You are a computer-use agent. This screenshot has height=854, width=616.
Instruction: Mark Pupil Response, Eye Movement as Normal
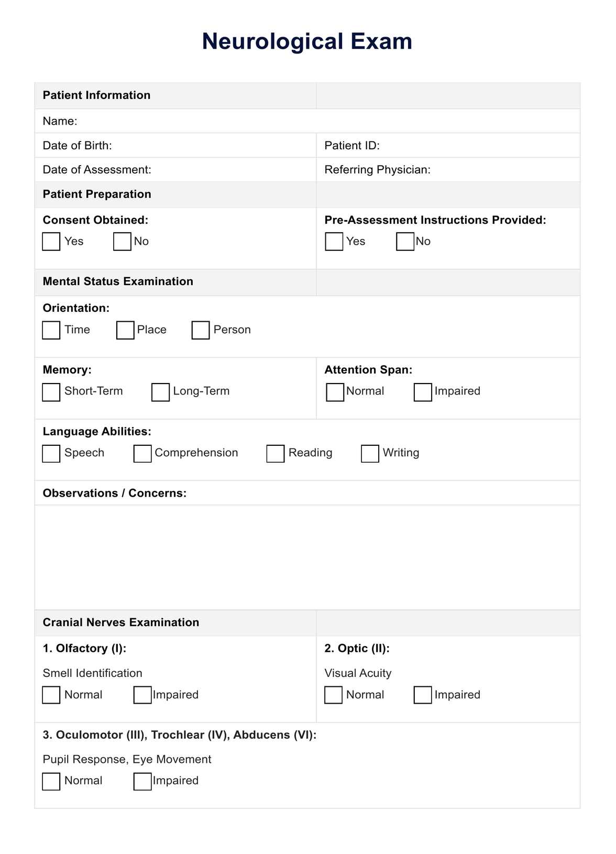(x=51, y=781)
